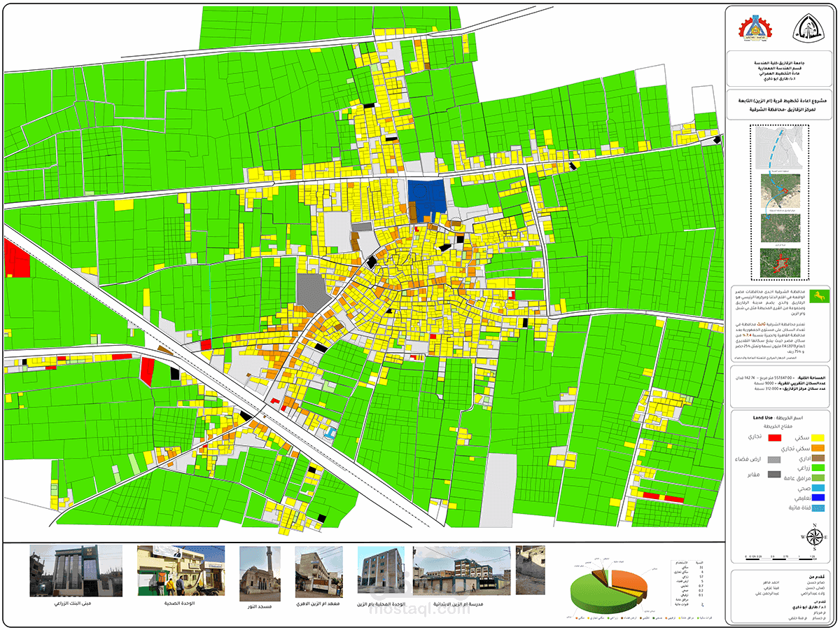
Task: Click the caption مسجد النور
Action: click(x=260, y=606)
